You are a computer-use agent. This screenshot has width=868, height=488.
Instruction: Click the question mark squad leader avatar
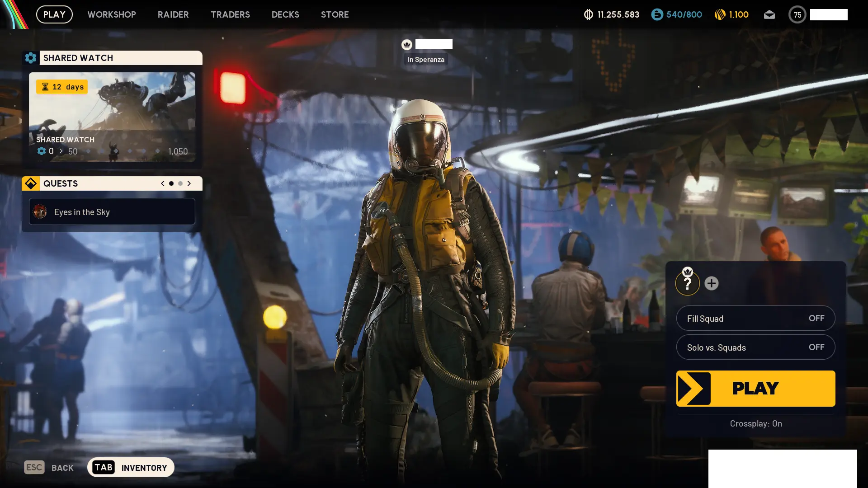click(687, 283)
